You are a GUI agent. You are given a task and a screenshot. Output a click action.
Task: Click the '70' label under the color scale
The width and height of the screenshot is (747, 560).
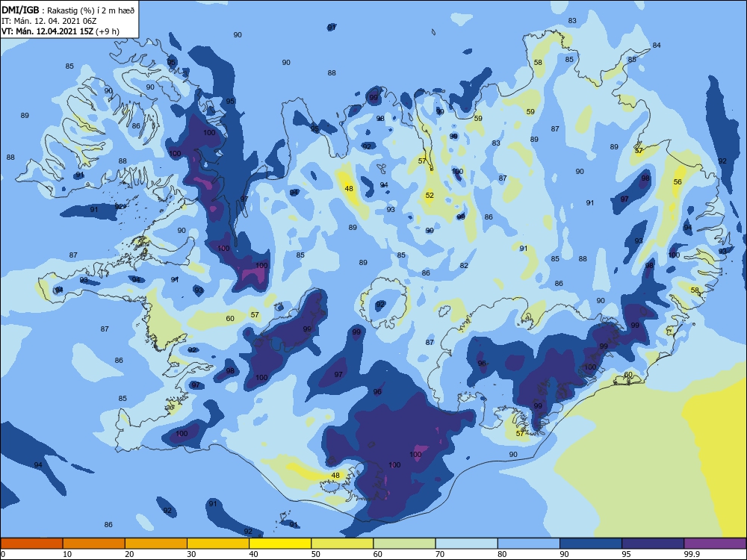coord(440,554)
